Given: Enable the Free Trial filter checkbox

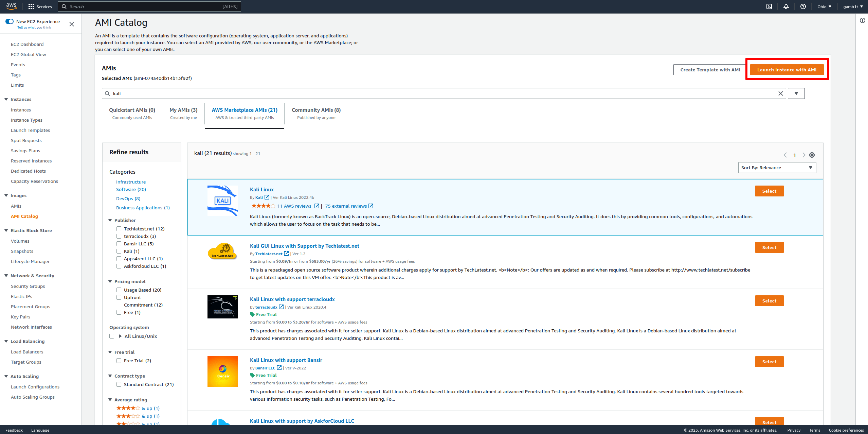Looking at the screenshot, I should coord(119,361).
